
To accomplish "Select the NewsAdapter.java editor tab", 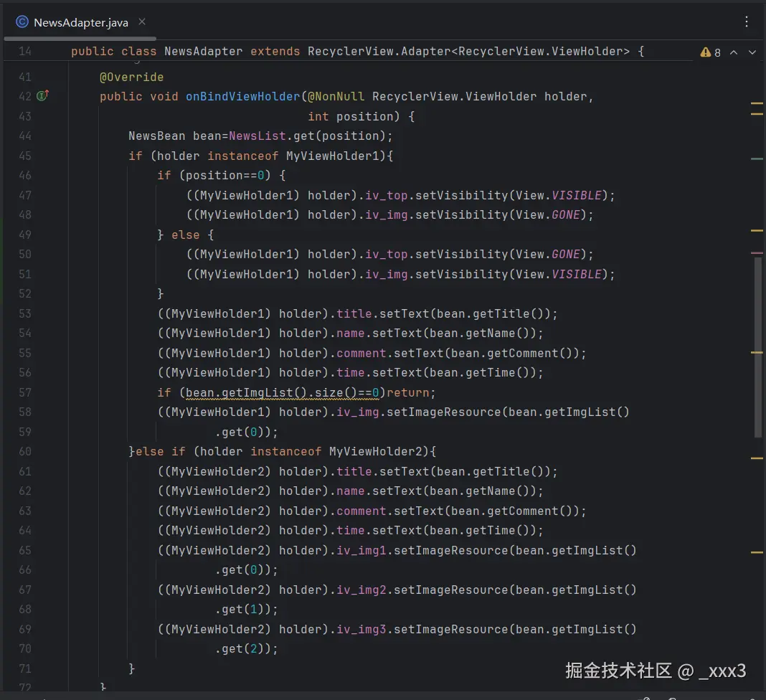I will click(80, 22).
